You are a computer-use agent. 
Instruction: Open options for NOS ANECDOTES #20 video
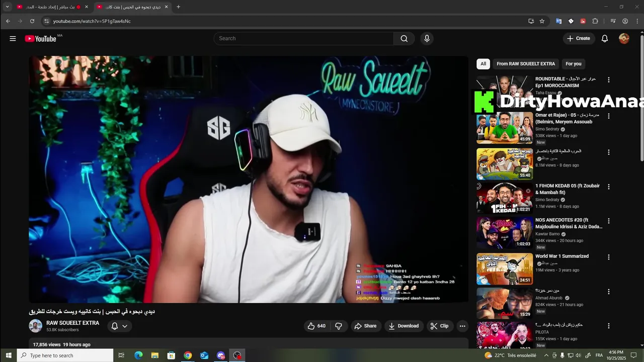click(x=608, y=221)
